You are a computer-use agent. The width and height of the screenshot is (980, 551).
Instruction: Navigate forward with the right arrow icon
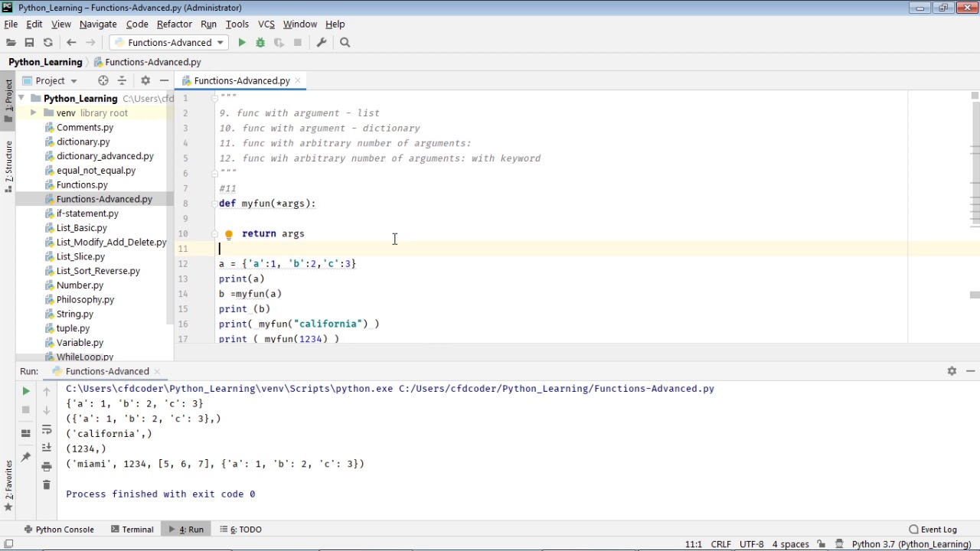pyautogui.click(x=90, y=43)
